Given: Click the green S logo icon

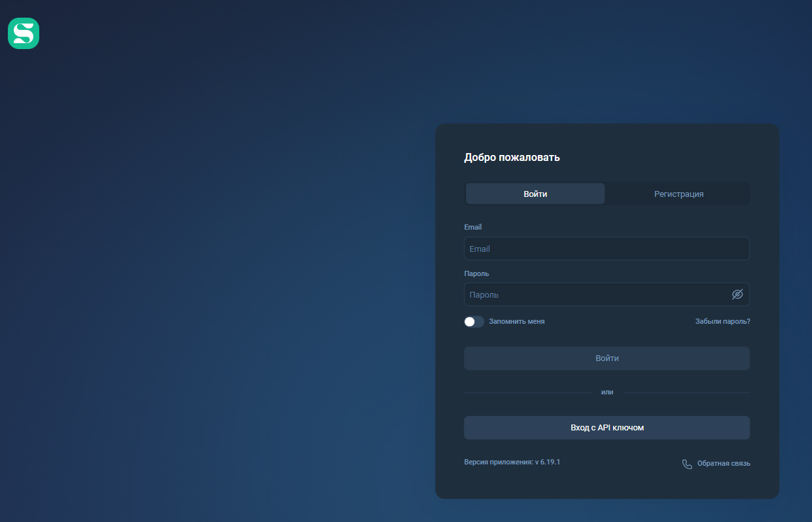Looking at the screenshot, I should click(x=24, y=33).
